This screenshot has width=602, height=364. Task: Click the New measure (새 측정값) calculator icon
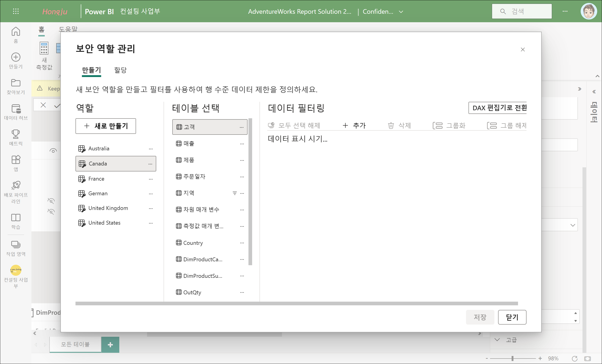[x=44, y=48]
